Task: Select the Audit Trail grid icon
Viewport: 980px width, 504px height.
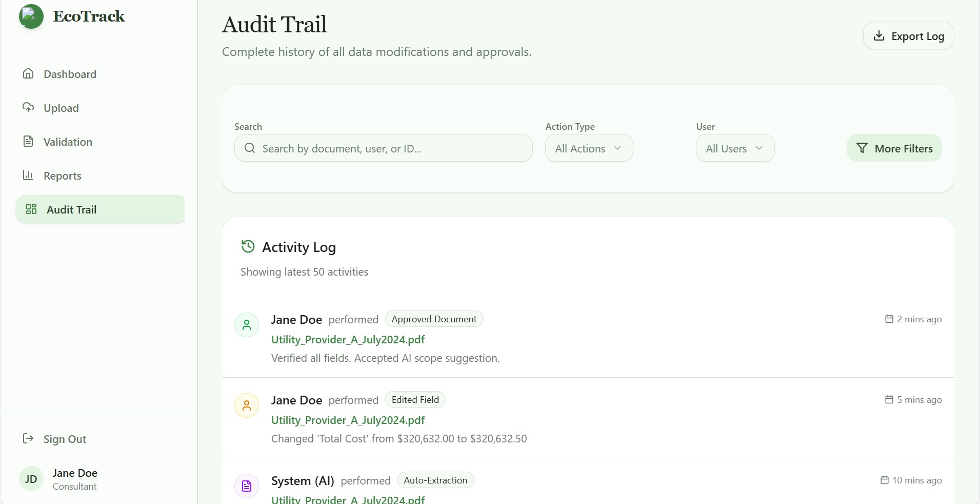Action: click(31, 209)
